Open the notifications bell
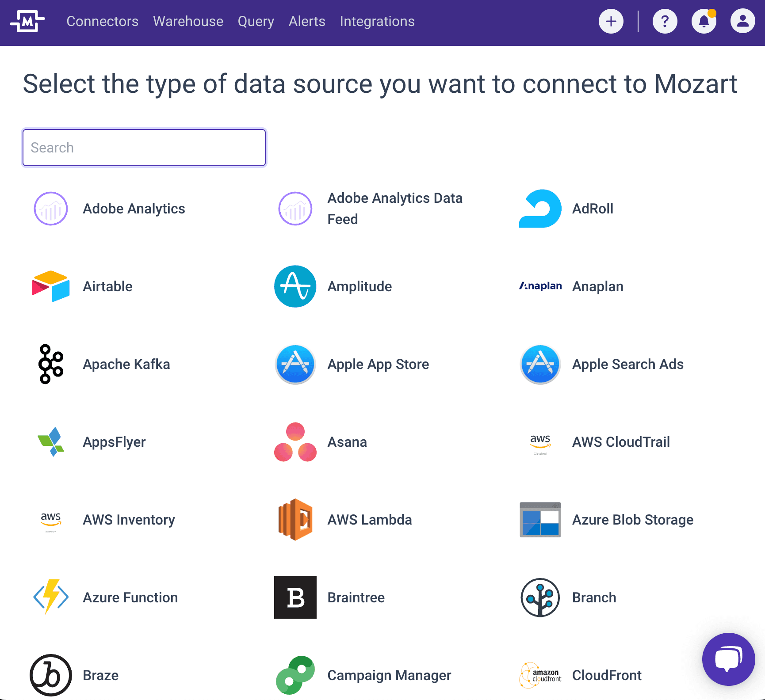 click(x=704, y=21)
